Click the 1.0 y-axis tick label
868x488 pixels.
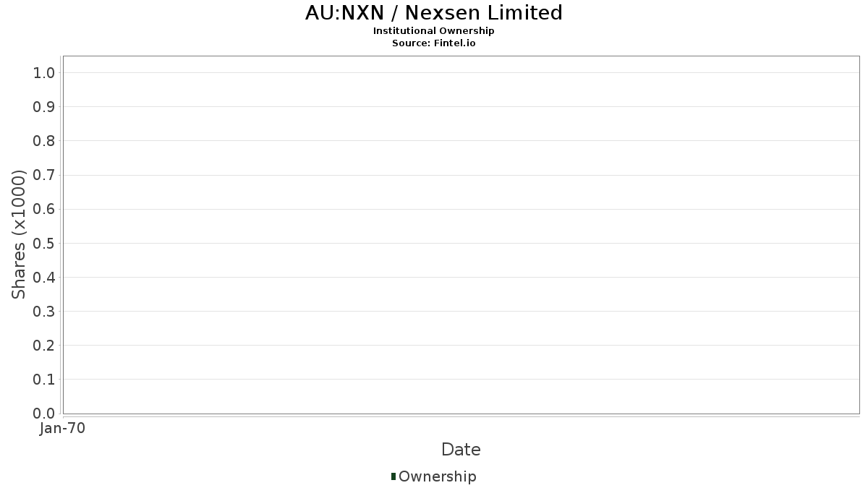(x=44, y=72)
